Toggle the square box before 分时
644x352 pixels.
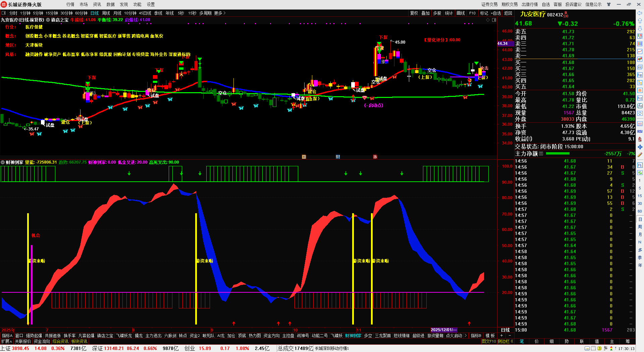coord(4,13)
